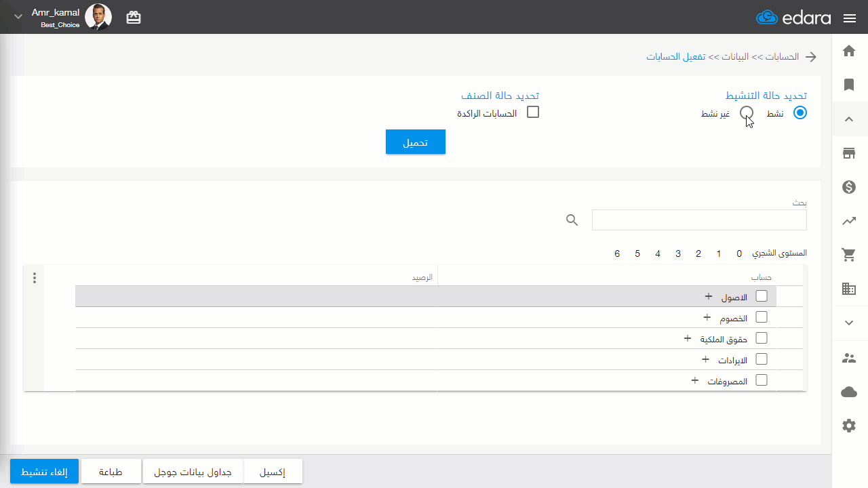Open the building company icon
The width and height of the screenshot is (868, 488).
point(848,289)
